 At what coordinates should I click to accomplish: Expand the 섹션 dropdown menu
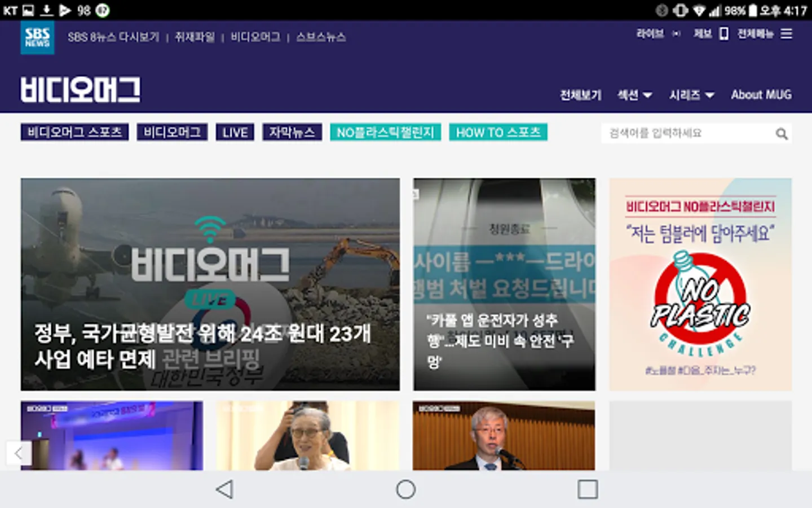[x=634, y=95]
